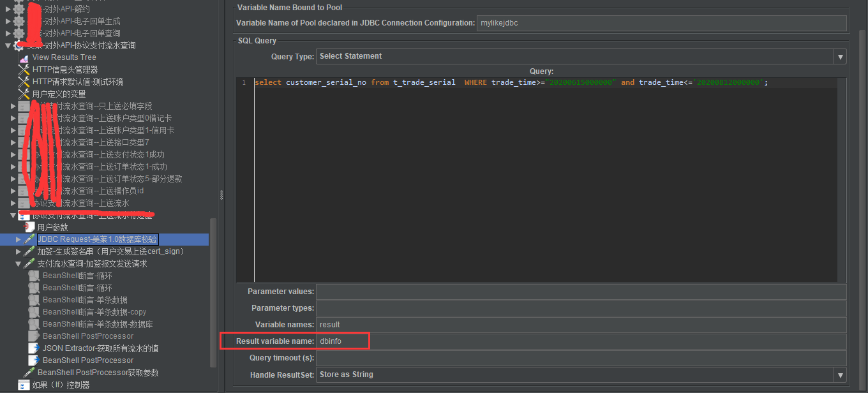Click the Parameter types field
The image size is (868, 393).
581,308
